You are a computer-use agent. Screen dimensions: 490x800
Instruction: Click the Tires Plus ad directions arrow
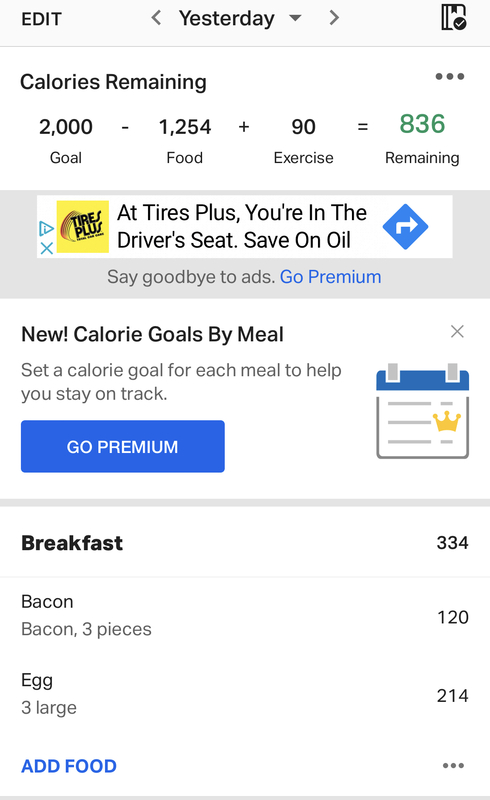tap(405, 227)
